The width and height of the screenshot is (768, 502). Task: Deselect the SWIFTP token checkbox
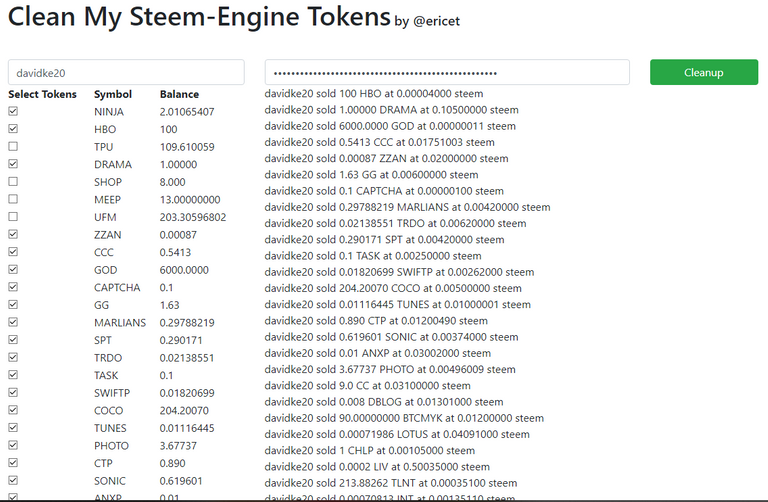[13, 392]
